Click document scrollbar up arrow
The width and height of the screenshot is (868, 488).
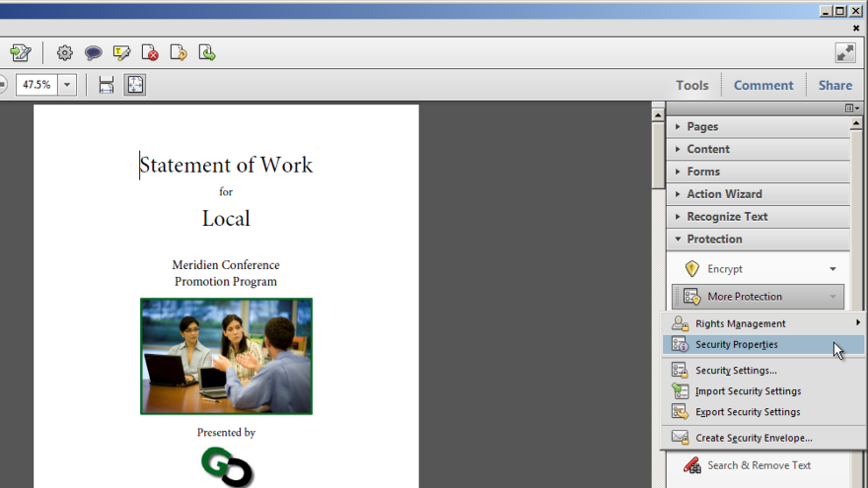coord(658,115)
